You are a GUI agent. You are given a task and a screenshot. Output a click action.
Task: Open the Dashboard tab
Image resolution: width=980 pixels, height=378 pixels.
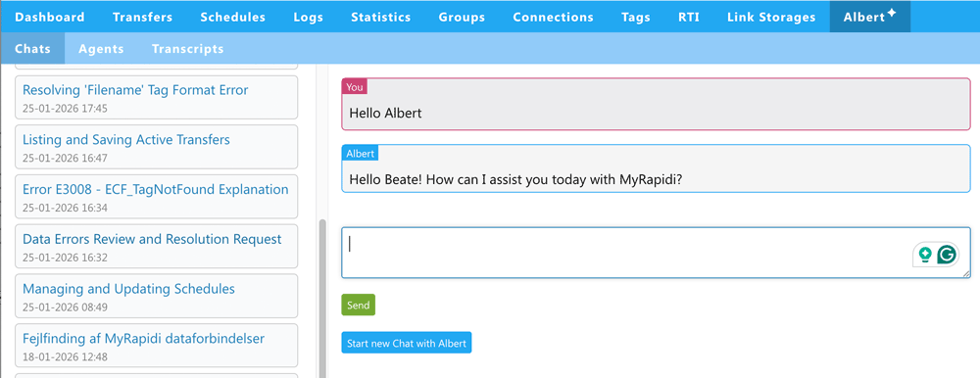click(x=49, y=17)
